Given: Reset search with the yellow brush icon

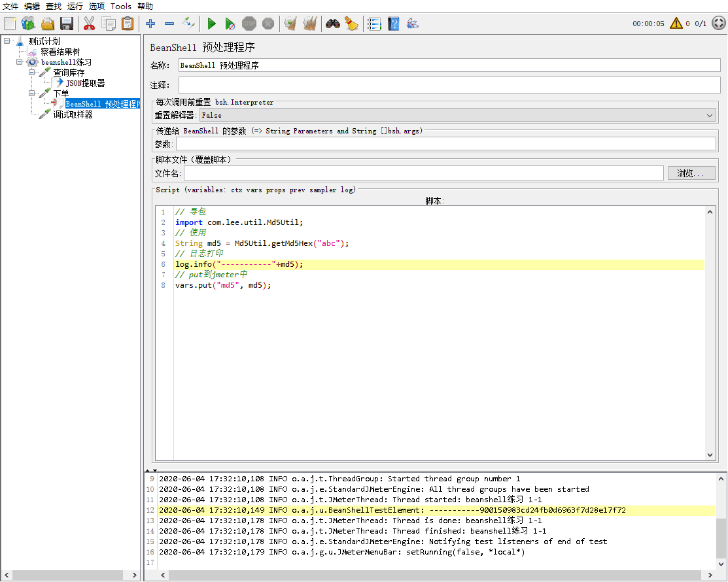Looking at the screenshot, I should pos(351,23).
